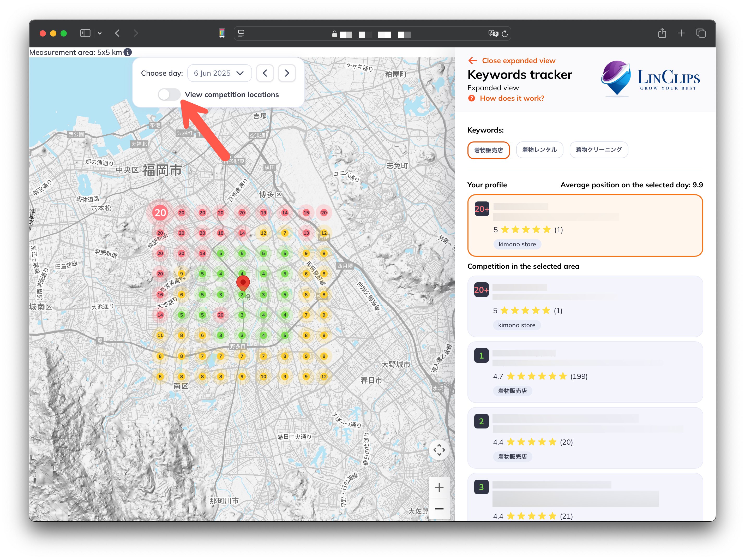Click the rank 3 badge in competitor list
Image resolution: width=745 pixels, height=560 pixels.
pyautogui.click(x=481, y=487)
